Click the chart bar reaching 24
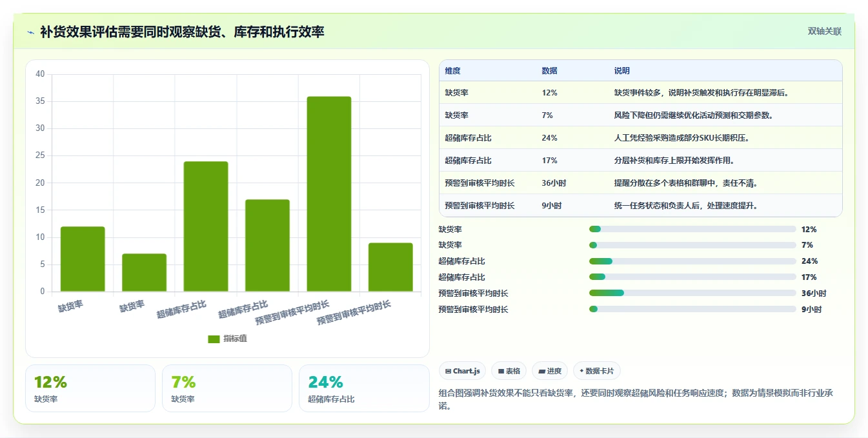This screenshot has height=438, width=868. tap(206, 226)
